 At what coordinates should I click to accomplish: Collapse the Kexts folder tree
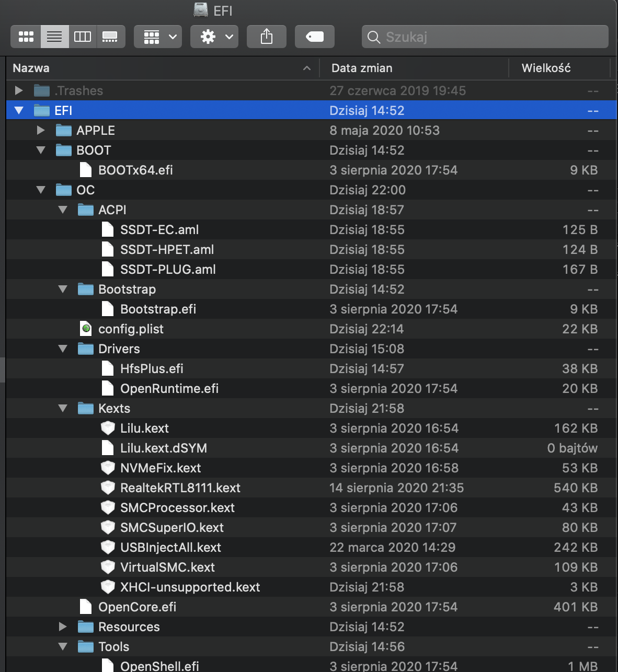point(63,408)
